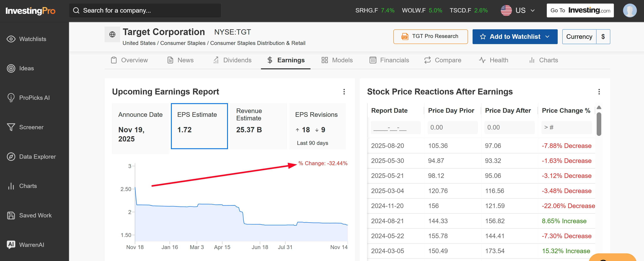Launch ProPicks AI
Image resolution: width=644 pixels, height=261 pixels.
coord(35,98)
